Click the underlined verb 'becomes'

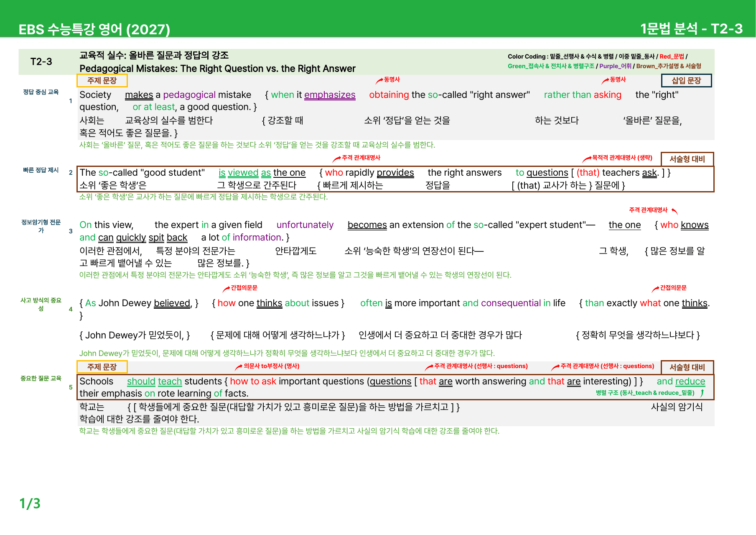tap(367, 225)
